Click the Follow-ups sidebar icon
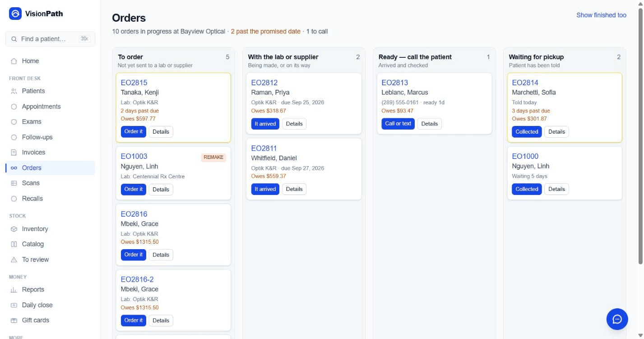Viewport: 644px width, 339px height. click(14, 138)
